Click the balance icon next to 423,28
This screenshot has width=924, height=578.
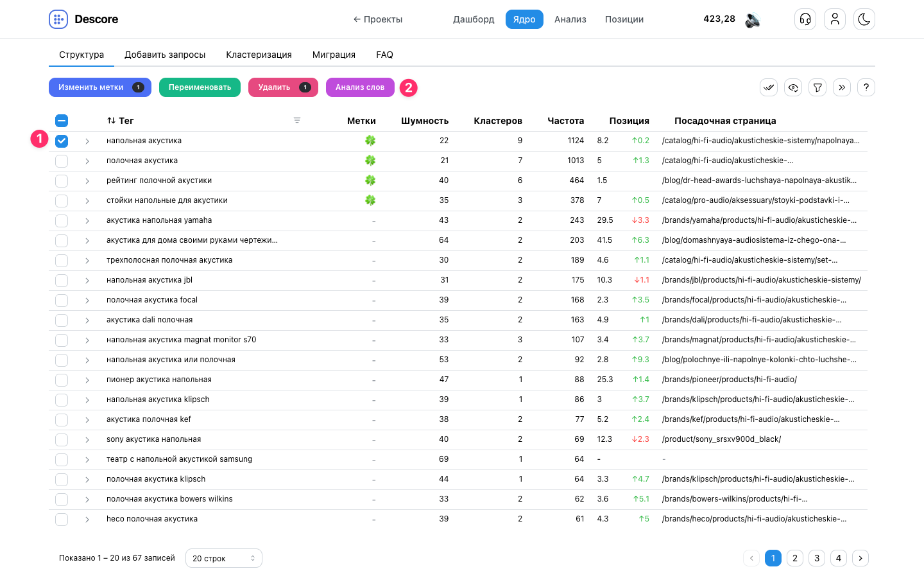coord(753,20)
